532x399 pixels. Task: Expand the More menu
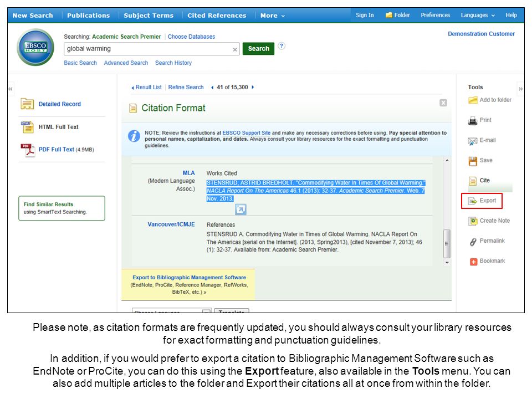(x=273, y=16)
